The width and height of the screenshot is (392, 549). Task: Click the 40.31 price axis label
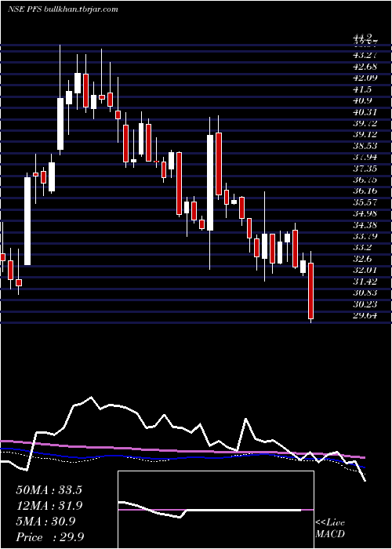point(365,112)
